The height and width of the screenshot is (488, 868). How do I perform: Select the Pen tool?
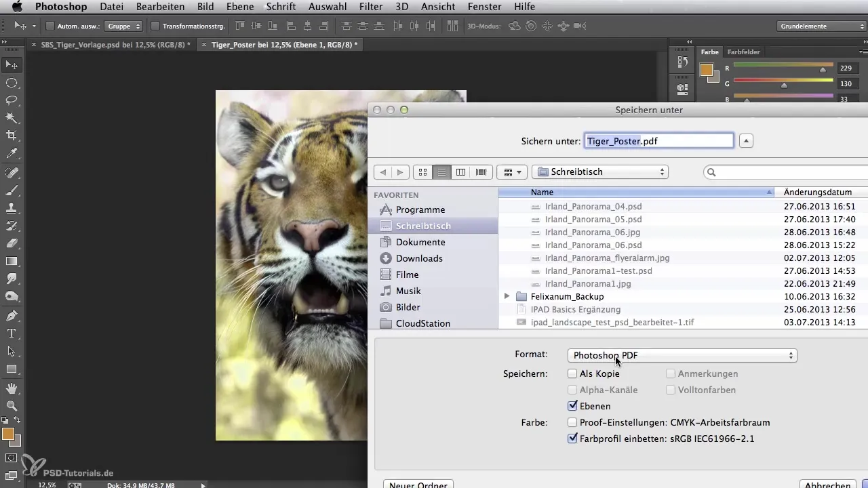(12, 316)
